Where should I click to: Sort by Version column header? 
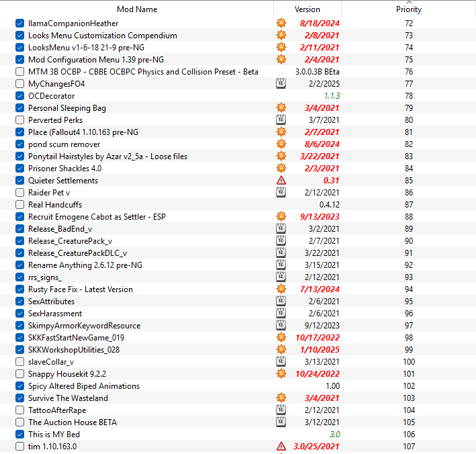307,9
